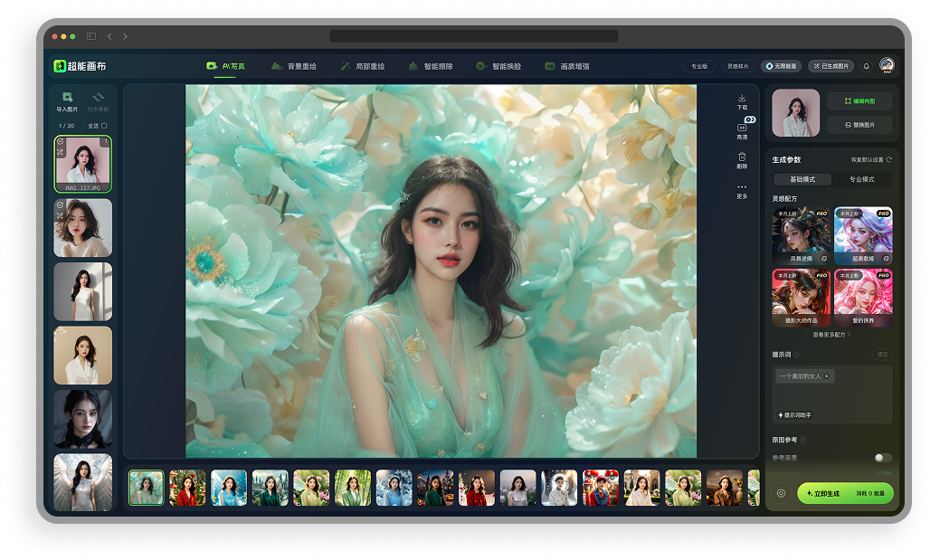Click the 替换图片 replace image button
Screen dimensions: 930x560
859,125
